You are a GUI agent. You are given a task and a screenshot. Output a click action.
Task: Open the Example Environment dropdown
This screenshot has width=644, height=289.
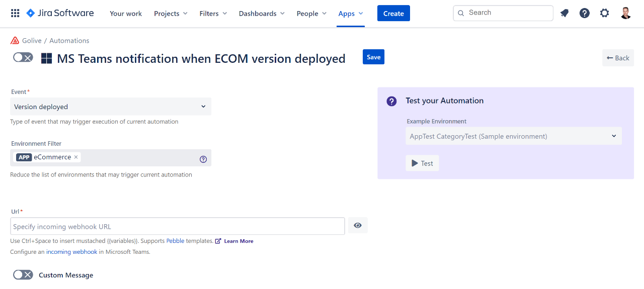coord(513,136)
